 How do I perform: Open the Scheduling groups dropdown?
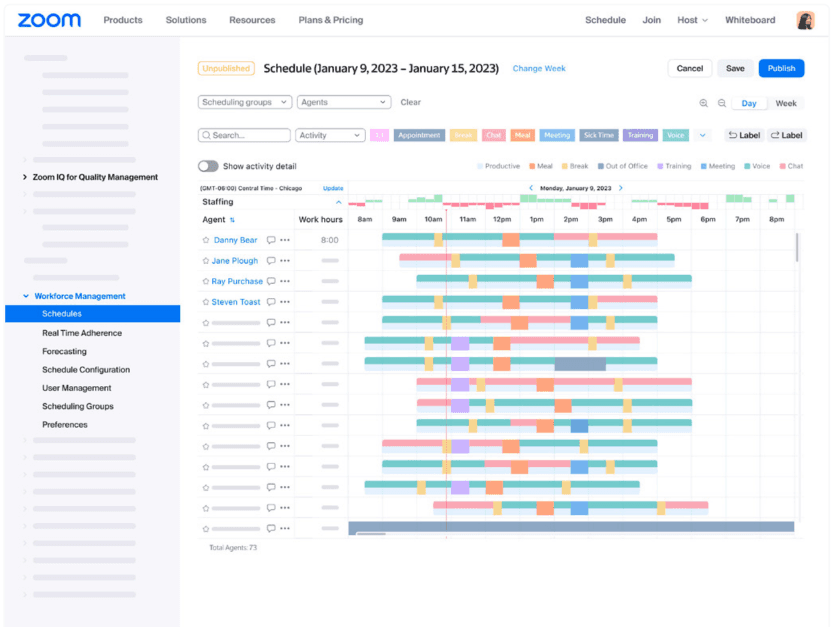click(x=245, y=102)
